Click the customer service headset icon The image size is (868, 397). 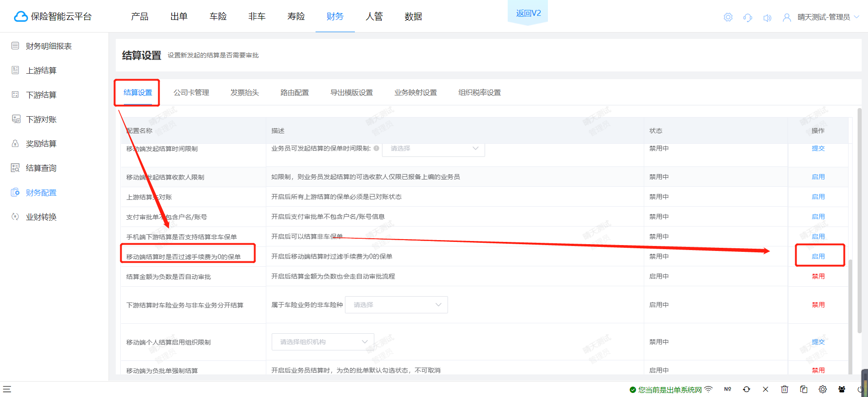click(x=748, y=18)
